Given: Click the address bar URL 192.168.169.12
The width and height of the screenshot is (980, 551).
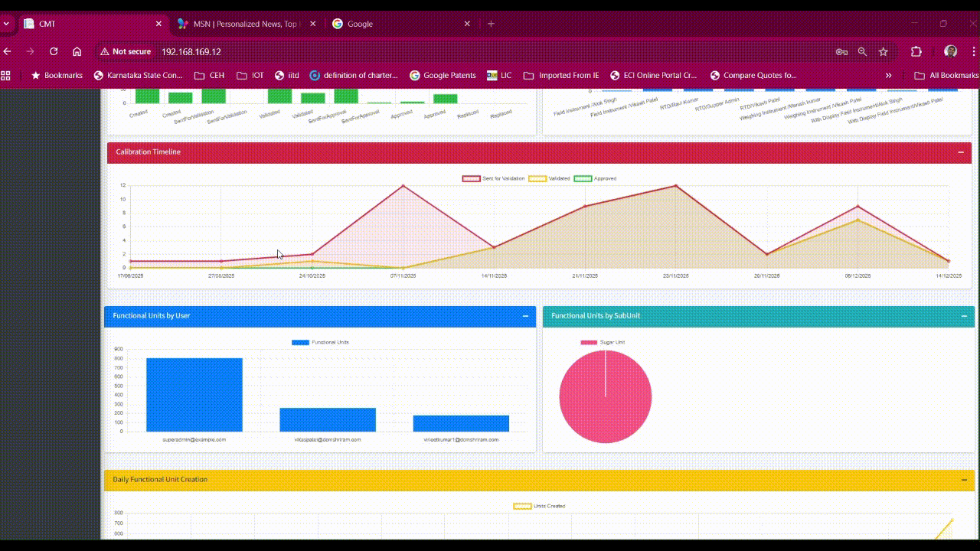Looking at the screenshot, I should [x=191, y=51].
